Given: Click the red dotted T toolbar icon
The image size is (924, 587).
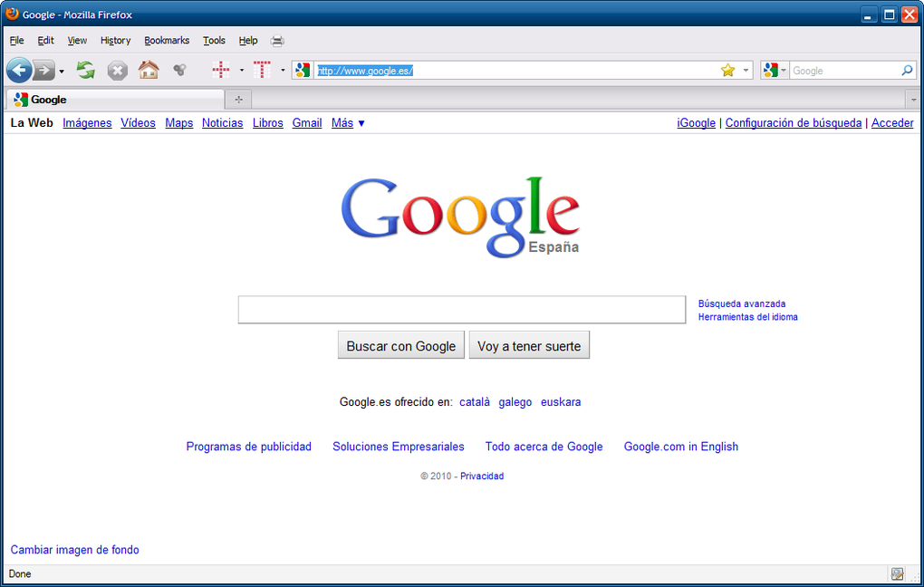Looking at the screenshot, I should click(x=262, y=70).
